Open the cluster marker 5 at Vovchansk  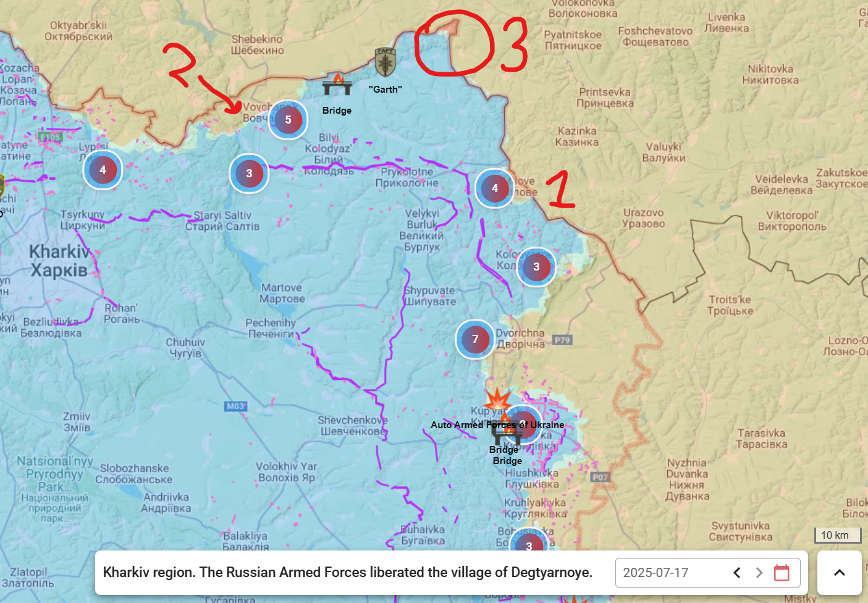[288, 120]
